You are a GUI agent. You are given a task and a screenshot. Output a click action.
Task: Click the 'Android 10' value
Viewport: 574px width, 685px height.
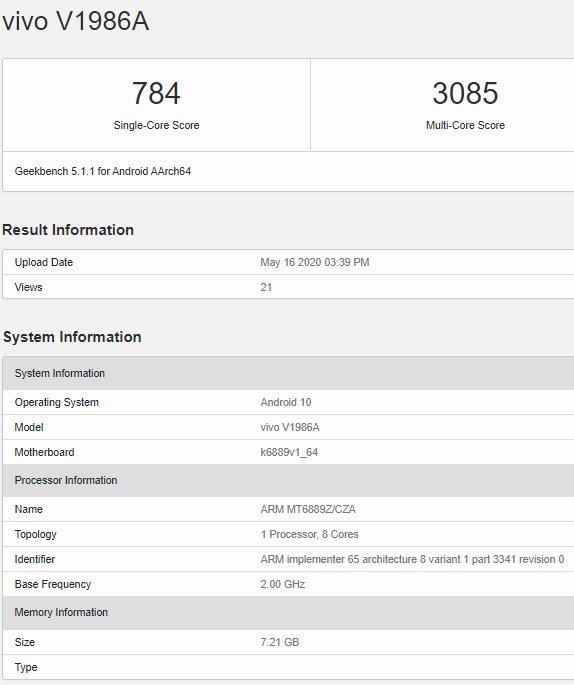coord(286,402)
